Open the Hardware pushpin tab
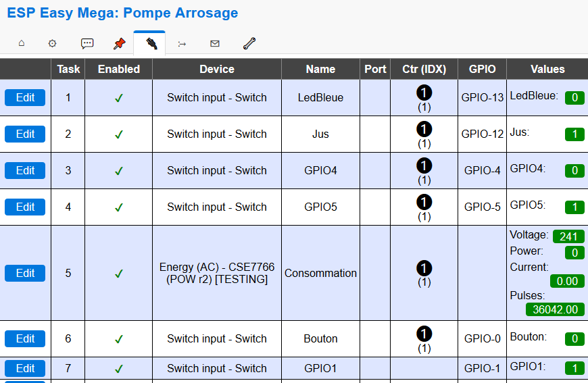This screenshot has width=588, height=383. [x=120, y=43]
